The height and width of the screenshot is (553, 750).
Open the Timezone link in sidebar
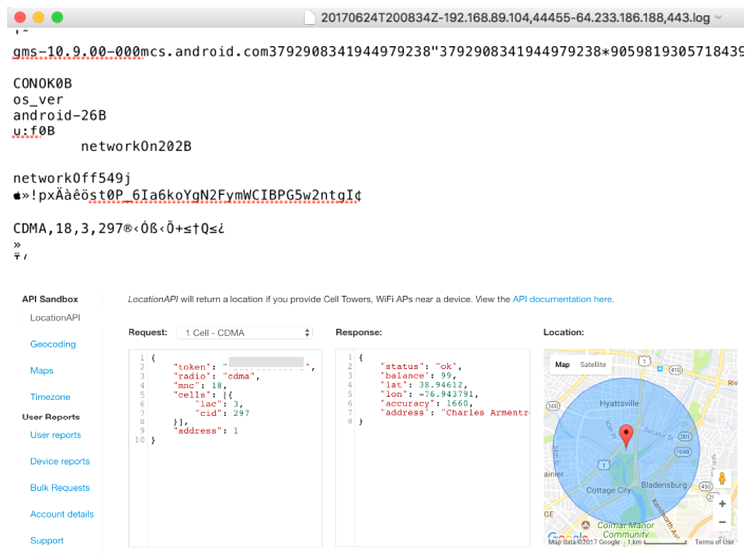[x=50, y=397]
